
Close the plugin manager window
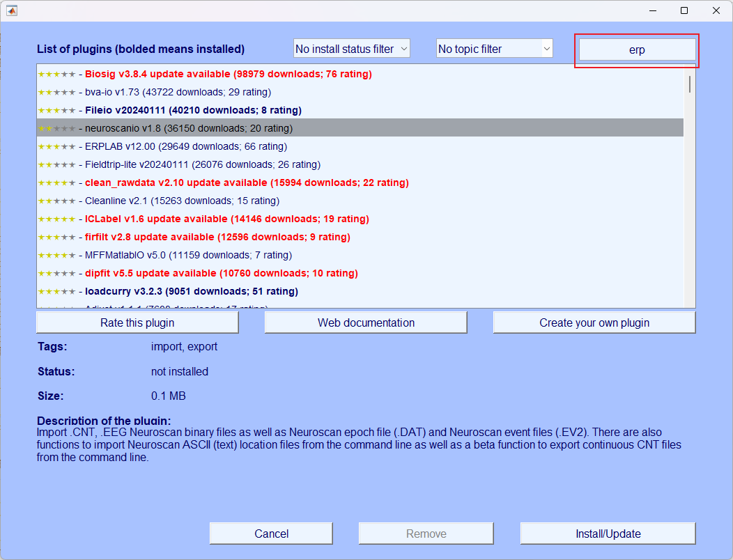[716, 10]
